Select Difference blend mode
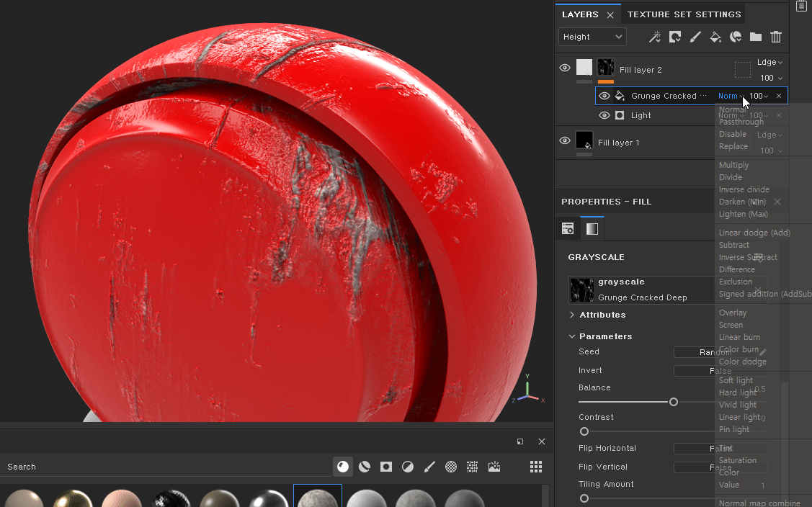 (737, 269)
